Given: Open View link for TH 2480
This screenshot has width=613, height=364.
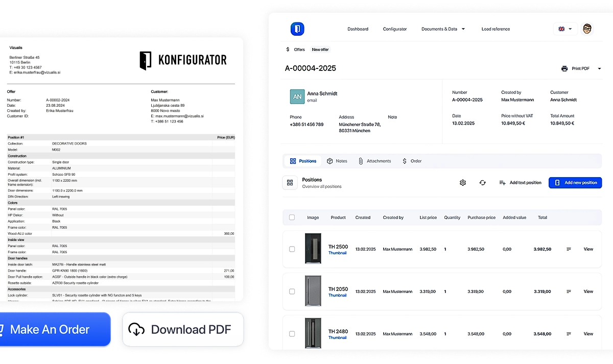Looking at the screenshot, I should click(588, 334).
